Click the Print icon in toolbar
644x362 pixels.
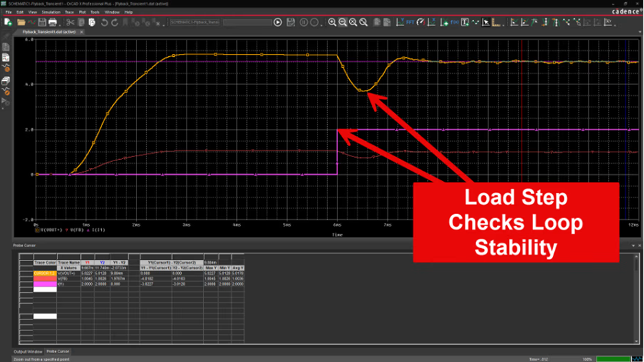click(53, 22)
